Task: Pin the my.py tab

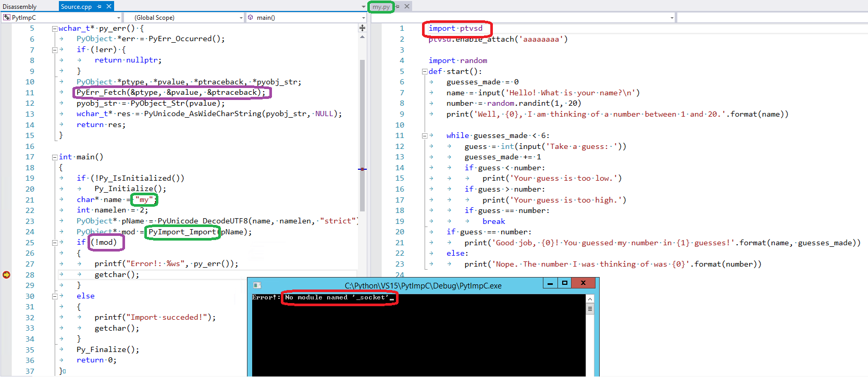Action: 398,6
